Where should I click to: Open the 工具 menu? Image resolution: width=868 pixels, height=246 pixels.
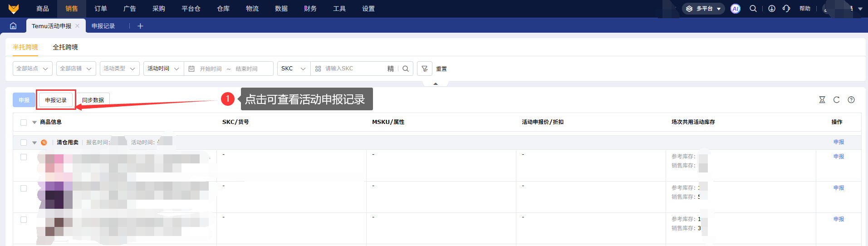pos(339,9)
